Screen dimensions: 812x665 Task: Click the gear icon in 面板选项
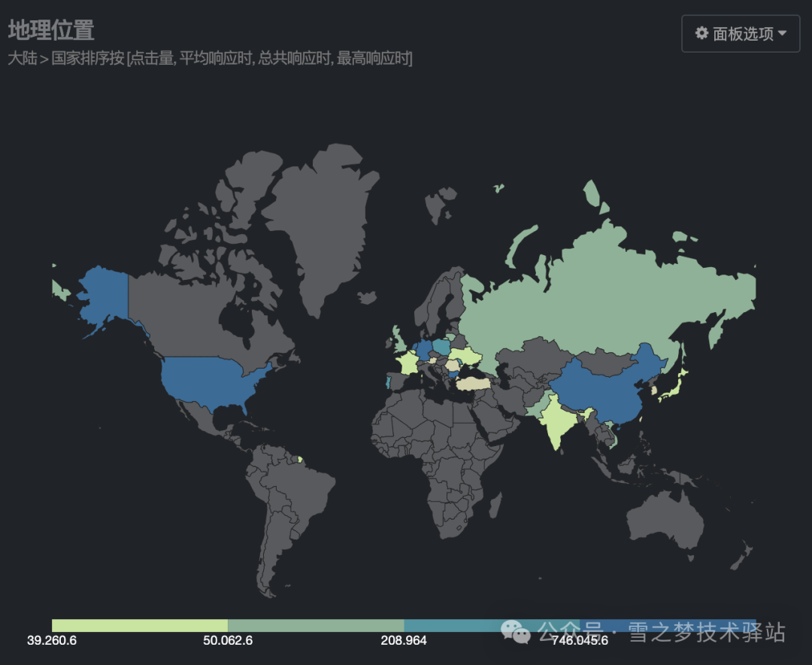(701, 33)
